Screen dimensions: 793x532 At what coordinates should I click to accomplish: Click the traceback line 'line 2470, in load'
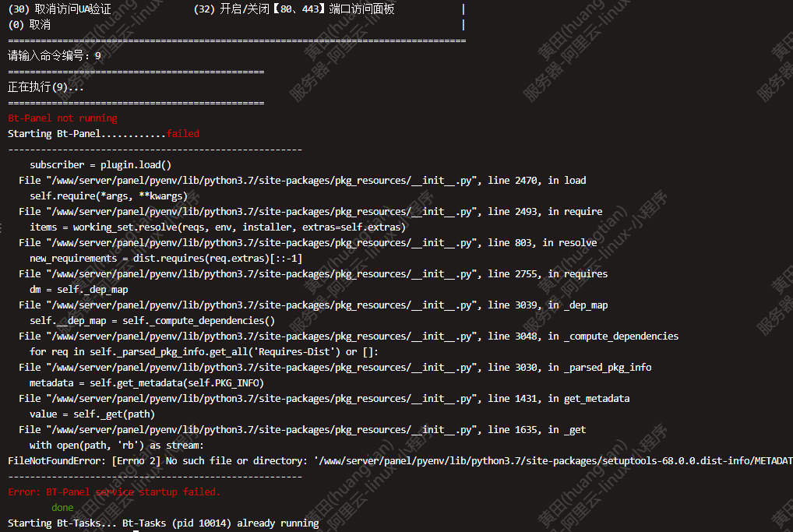click(x=302, y=181)
